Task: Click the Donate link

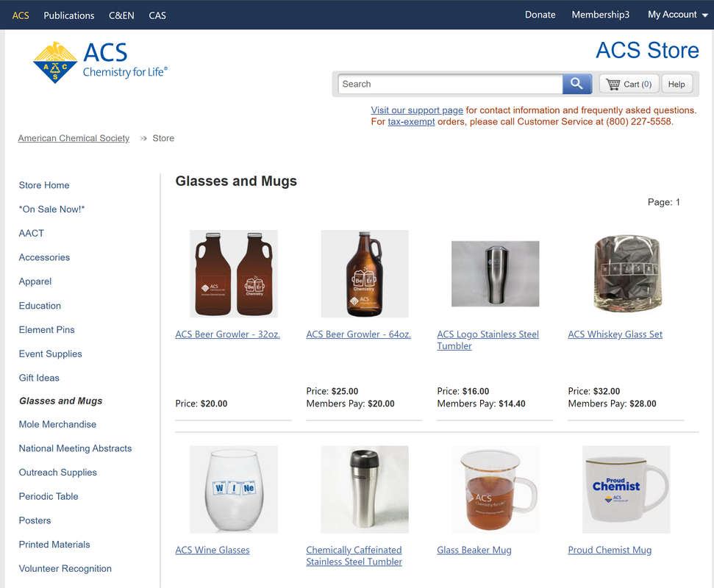Action: [x=540, y=15]
